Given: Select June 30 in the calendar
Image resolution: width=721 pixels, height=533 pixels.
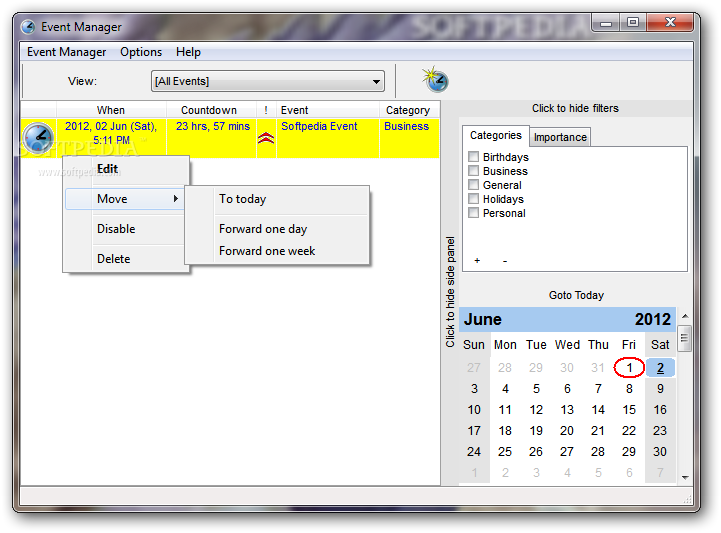Looking at the screenshot, I should tap(660, 452).
